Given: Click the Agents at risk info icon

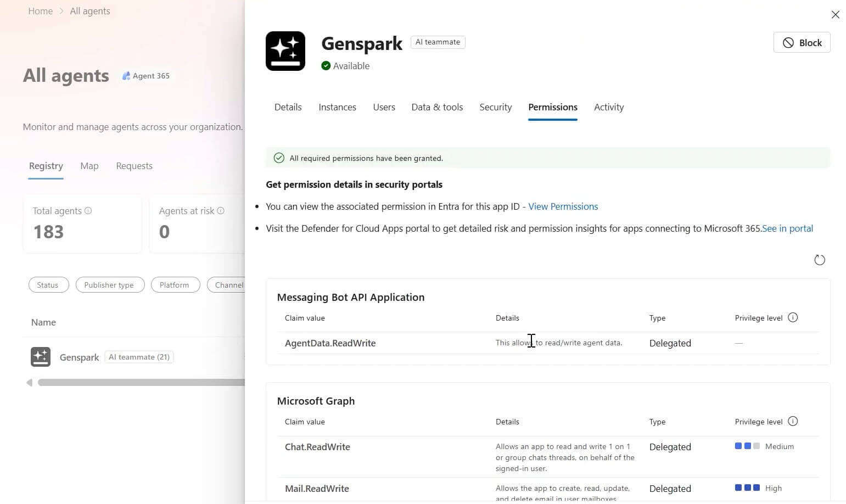Looking at the screenshot, I should coord(221,210).
